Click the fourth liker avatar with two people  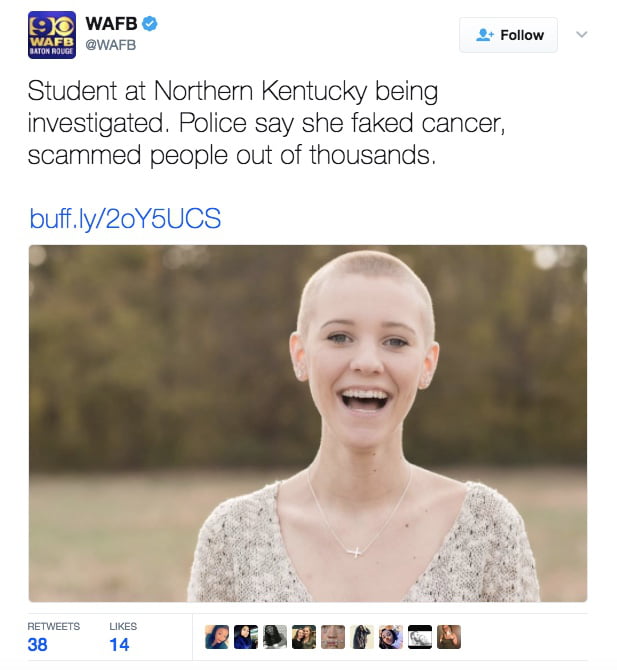pos(304,637)
